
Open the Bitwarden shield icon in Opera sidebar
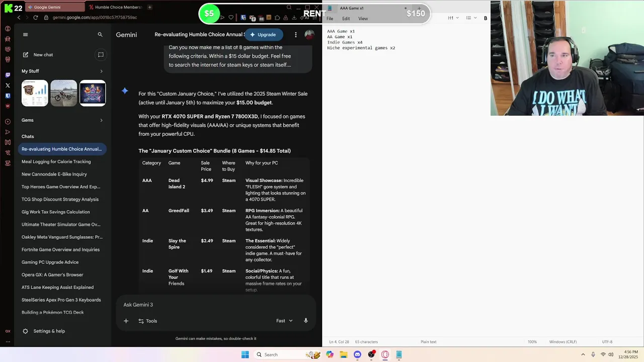coord(8,96)
